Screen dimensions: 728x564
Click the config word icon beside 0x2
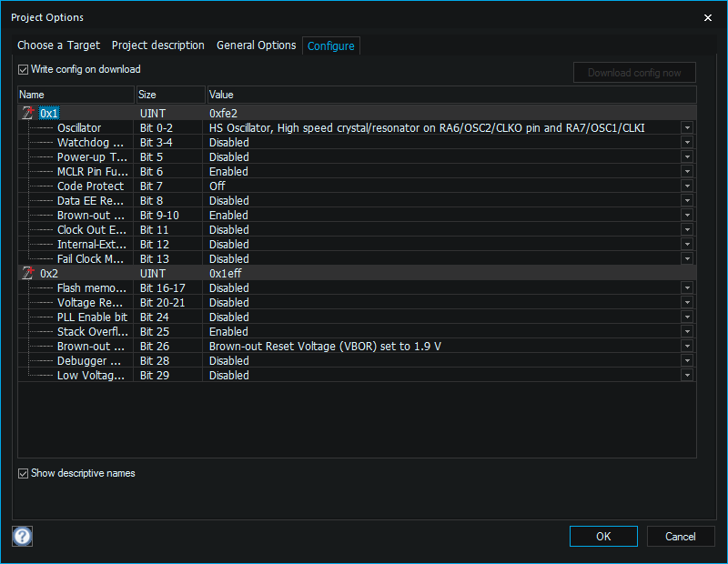pos(28,274)
